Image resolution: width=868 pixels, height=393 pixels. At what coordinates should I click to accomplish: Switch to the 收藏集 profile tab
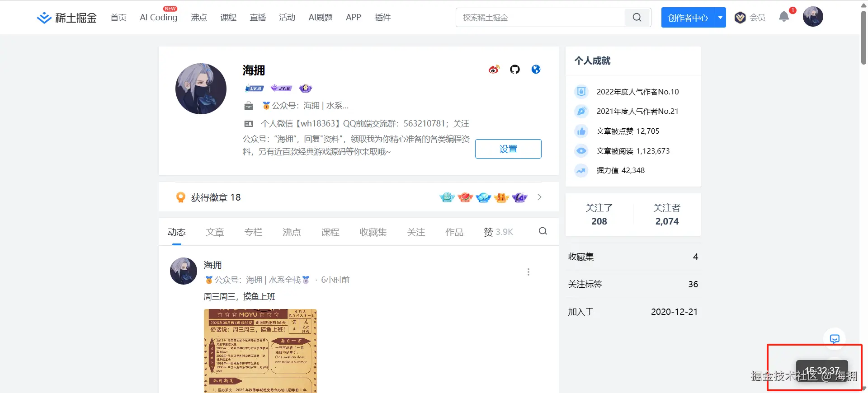click(x=373, y=232)
